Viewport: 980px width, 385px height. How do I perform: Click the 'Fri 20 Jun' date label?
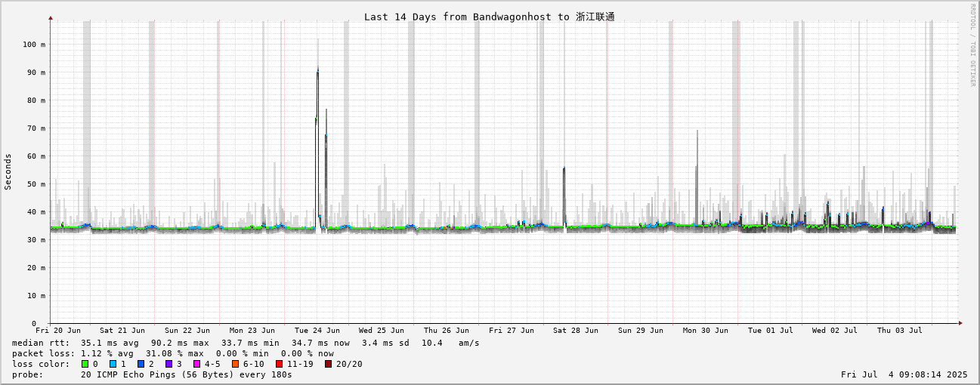58,331
